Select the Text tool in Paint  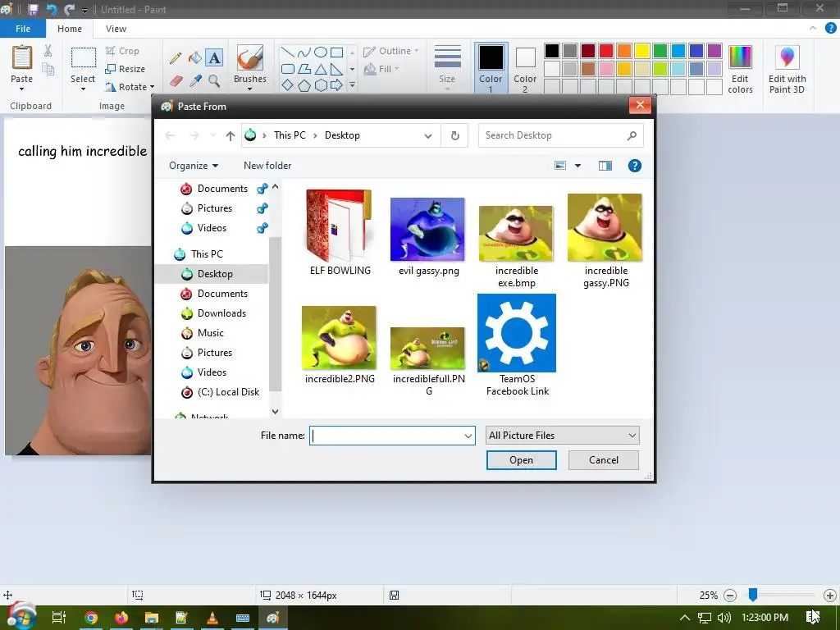pos(214,58)
